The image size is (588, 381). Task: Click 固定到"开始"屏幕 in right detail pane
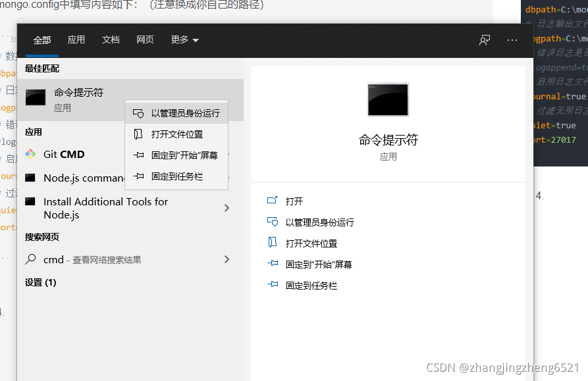point(319,264)
